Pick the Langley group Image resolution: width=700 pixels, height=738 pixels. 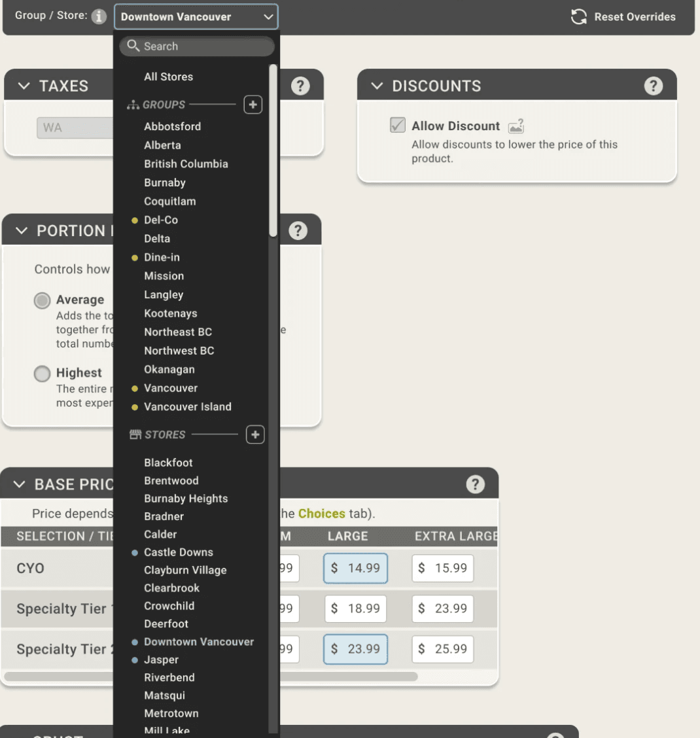click(x=164, y=294)
